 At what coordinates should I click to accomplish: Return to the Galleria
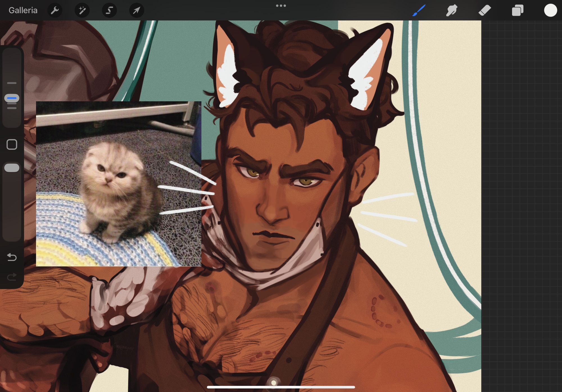coord(23,10)
